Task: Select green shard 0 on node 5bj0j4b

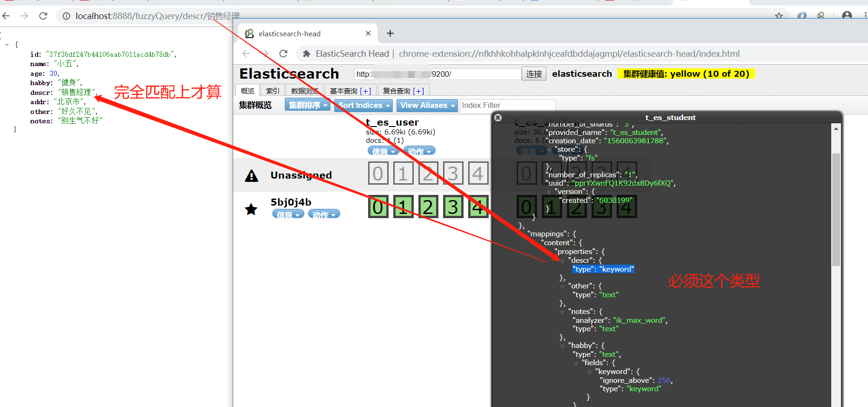Action: click(378, 207)
